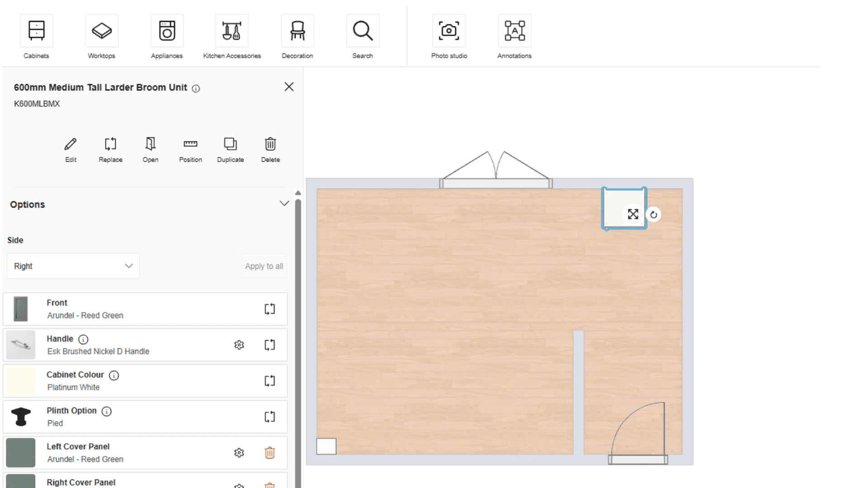868x488 pixels.
Task: Delete the Left Cover Panel
Action: point(270,453)
